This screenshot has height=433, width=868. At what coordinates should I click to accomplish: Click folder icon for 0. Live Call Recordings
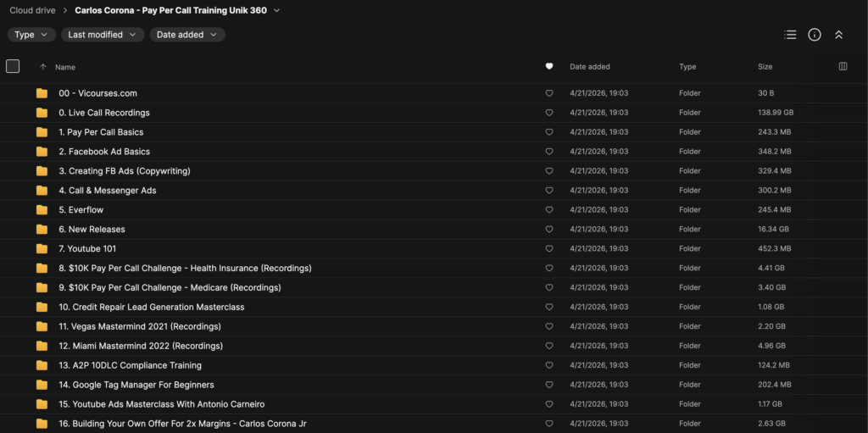point(42,113)
